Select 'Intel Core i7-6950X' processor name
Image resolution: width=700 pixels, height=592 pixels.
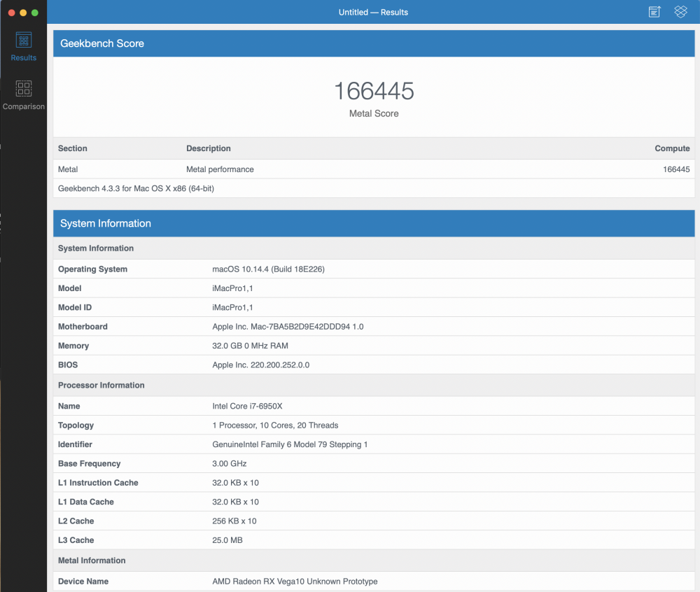coord(247,406)
